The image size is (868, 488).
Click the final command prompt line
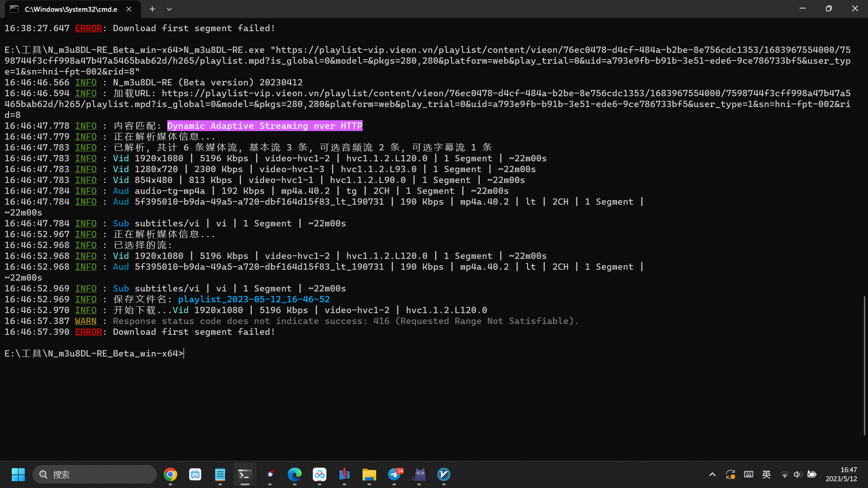coord(94,354)
